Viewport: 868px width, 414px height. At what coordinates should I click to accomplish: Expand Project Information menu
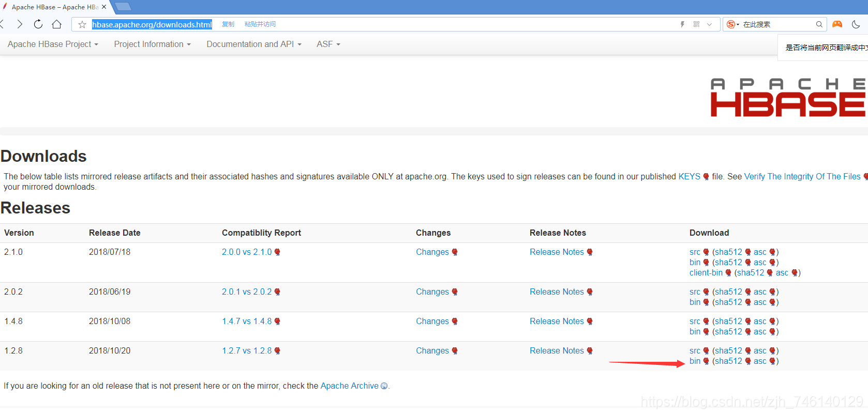[153, 44]
